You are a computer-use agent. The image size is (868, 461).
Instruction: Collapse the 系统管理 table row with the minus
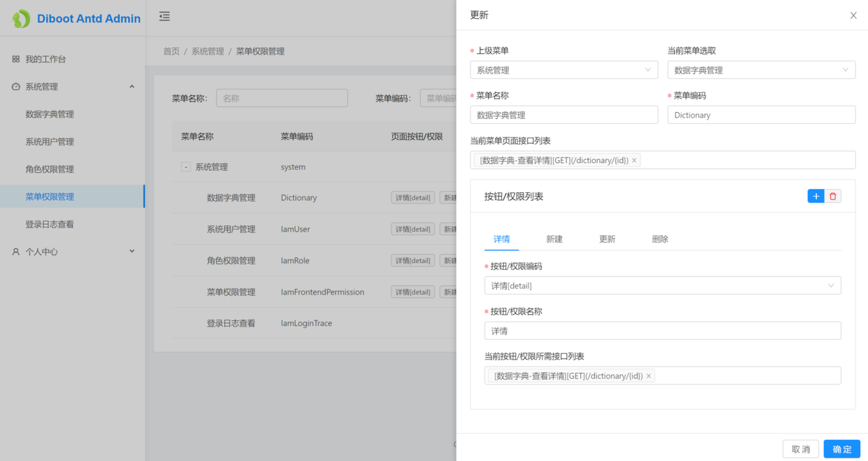click(x=185, y=166)
